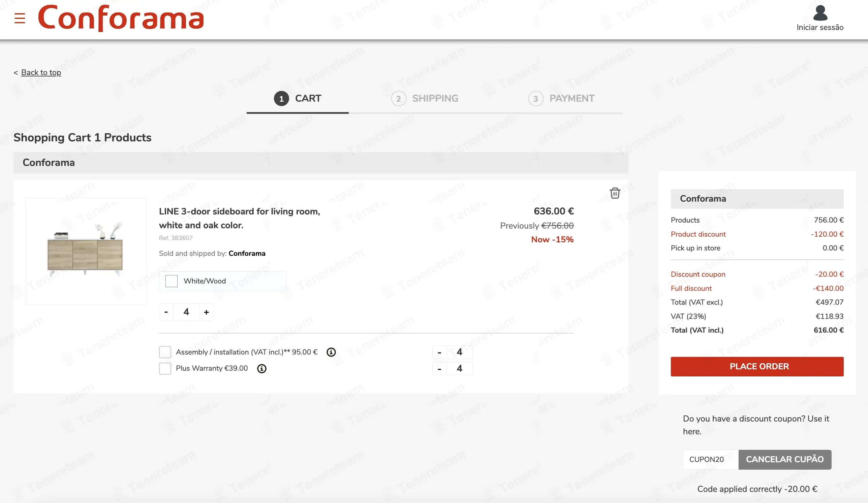Viewport: 868px width, 503px height.
Task: Click the Previously €756.00 price
Action: tap(537, 226)
